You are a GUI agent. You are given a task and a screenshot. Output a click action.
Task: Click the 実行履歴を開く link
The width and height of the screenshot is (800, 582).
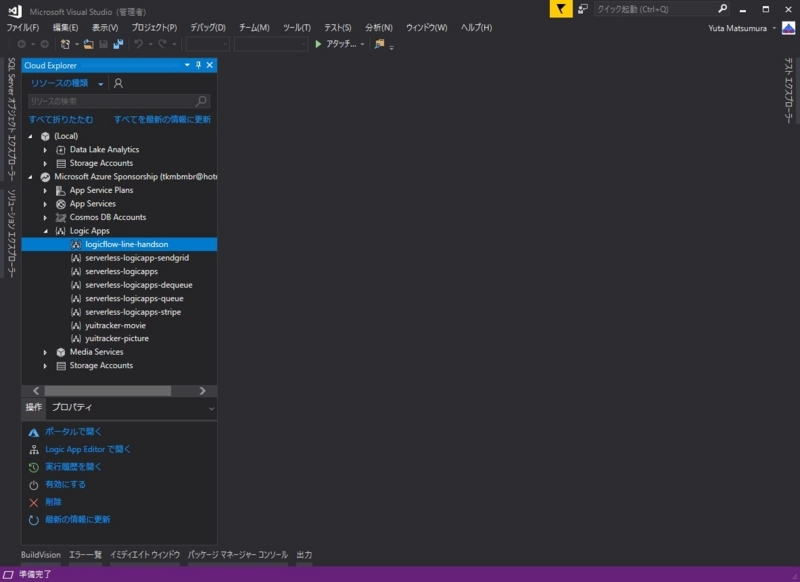click(73, 467)
